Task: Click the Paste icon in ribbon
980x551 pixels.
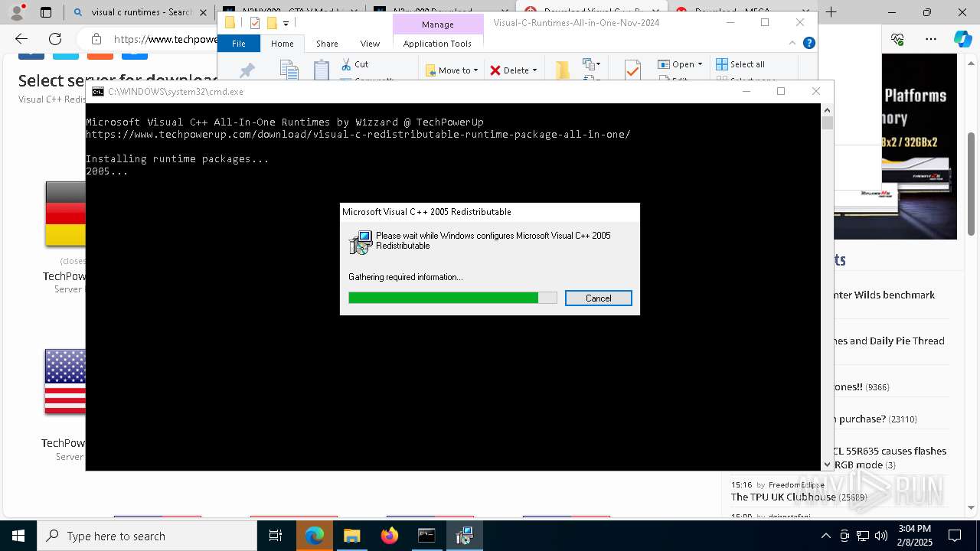Action: (x=322, y=70)
